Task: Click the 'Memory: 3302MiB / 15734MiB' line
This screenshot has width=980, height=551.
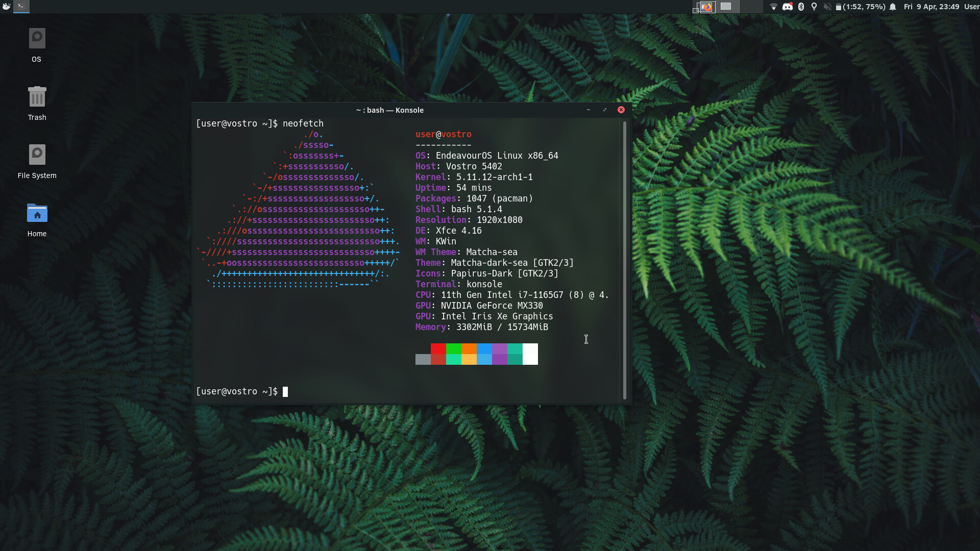Action: [x=482, y=327]
